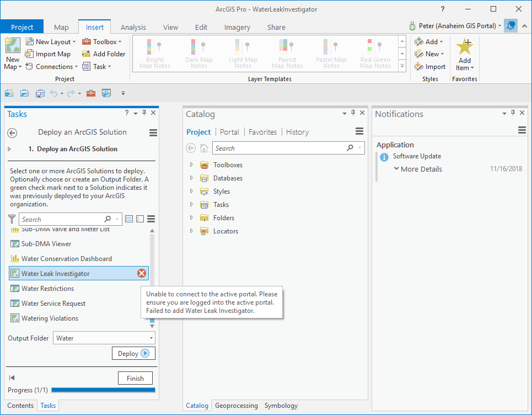Switch to the Edit ribbon tab

pyautogui.click(x=201, y=27)
